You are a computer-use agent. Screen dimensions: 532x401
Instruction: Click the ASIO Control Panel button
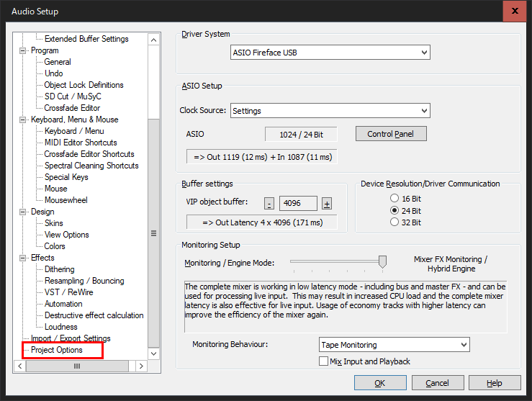(x=391, y=134)
